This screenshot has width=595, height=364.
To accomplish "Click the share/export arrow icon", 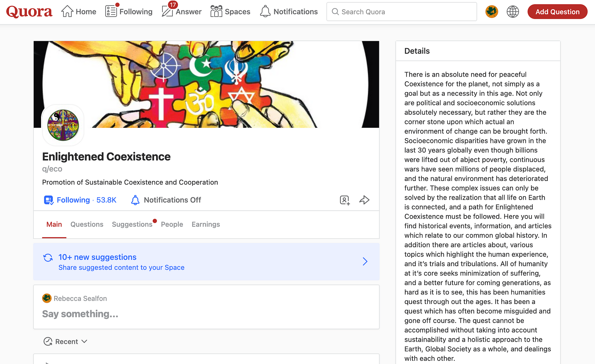I will click(364, 199).
